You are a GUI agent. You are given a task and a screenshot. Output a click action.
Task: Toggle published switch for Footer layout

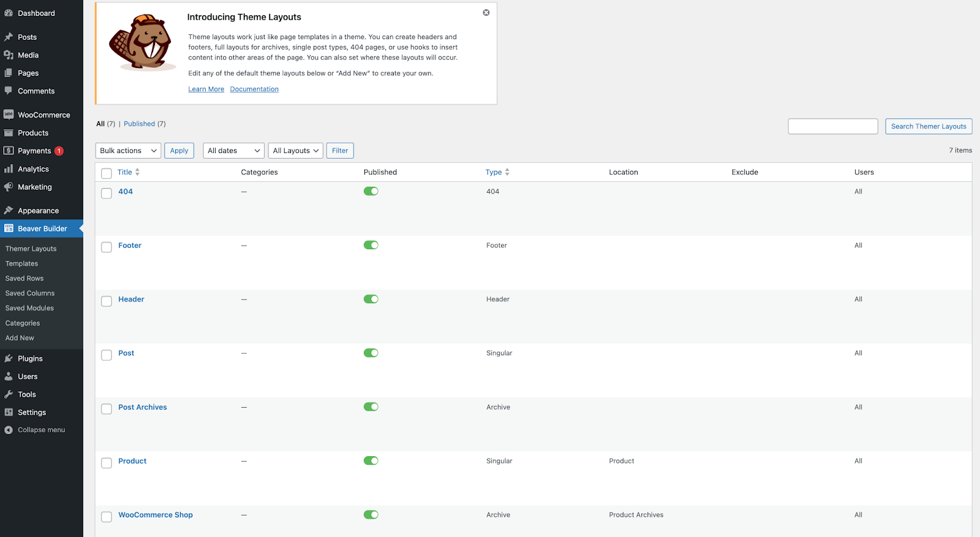point(371,245)
